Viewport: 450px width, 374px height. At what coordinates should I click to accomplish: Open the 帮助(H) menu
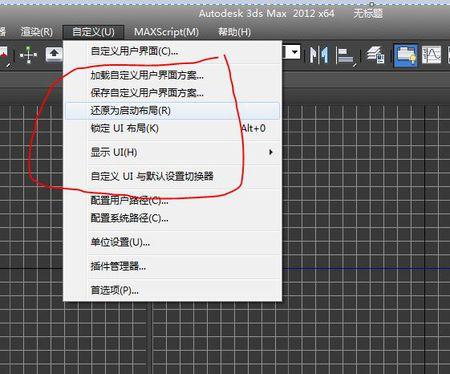tap(234, 32)
